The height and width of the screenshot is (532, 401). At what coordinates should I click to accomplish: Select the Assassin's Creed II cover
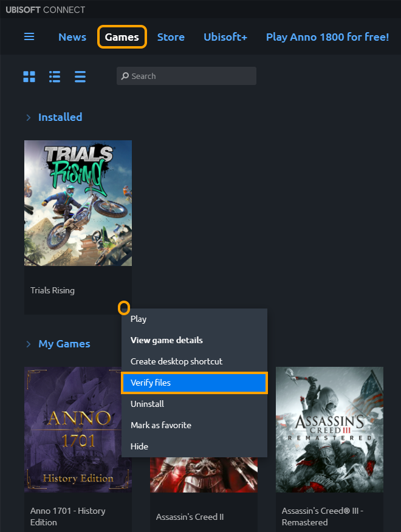coord(204,475)
